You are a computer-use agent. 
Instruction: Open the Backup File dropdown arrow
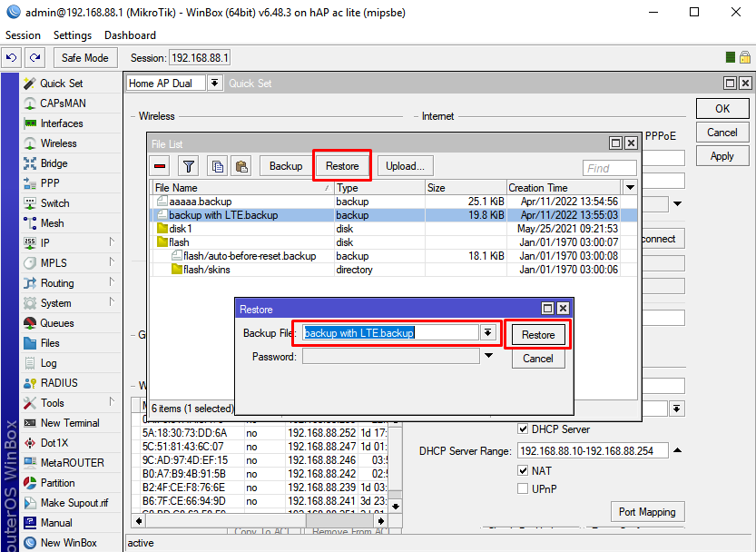click(488, 333)
